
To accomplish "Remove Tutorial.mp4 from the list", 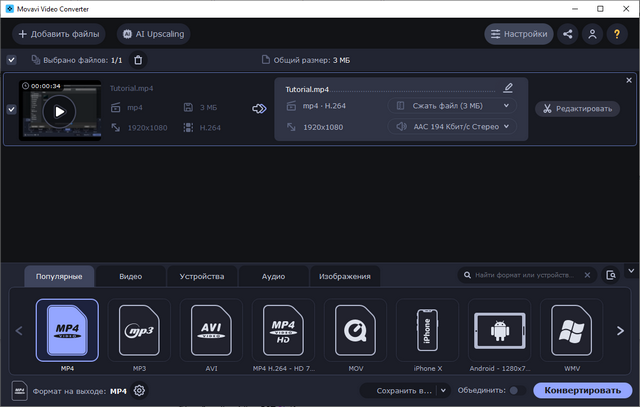I will click(629, 80).
